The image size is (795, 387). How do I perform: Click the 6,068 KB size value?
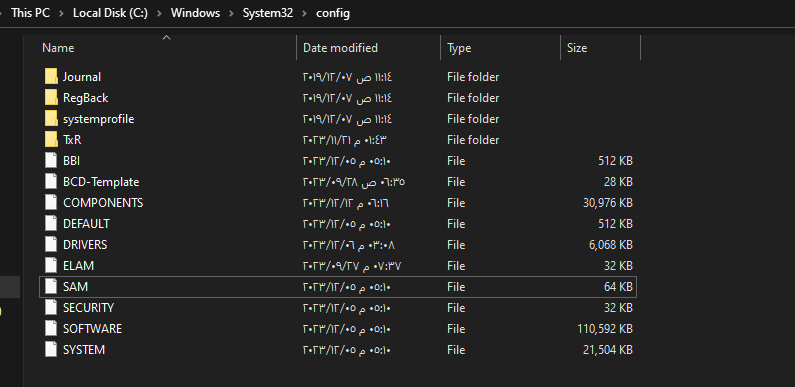click(x=610, y=245)
